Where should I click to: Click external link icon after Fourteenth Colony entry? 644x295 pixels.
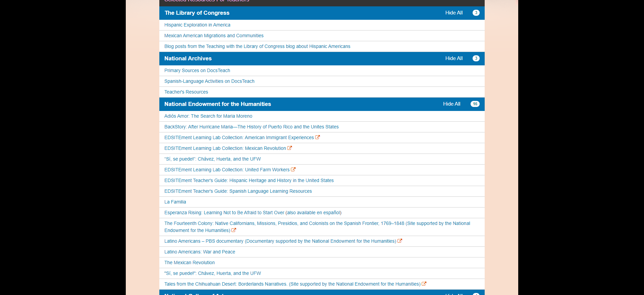click(x=234, y=230)
